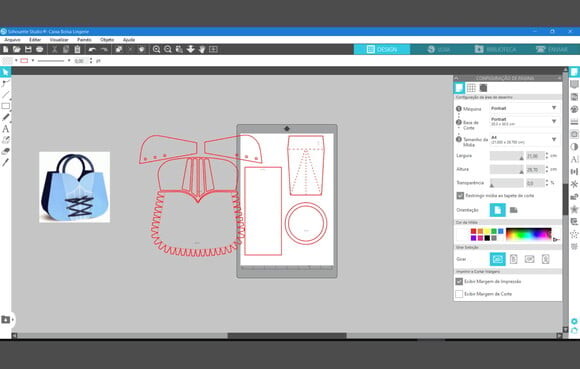The width and height of the screenshot is (580, 369).
Task: Click the handbag reference image thumbnail
Action: click(74, 187)
